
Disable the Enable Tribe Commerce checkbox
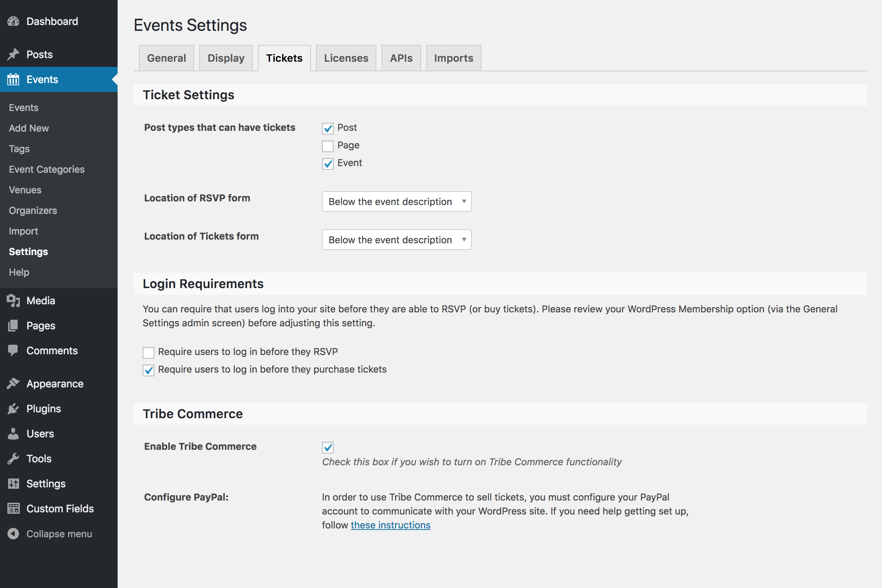(x=328, y=447)
